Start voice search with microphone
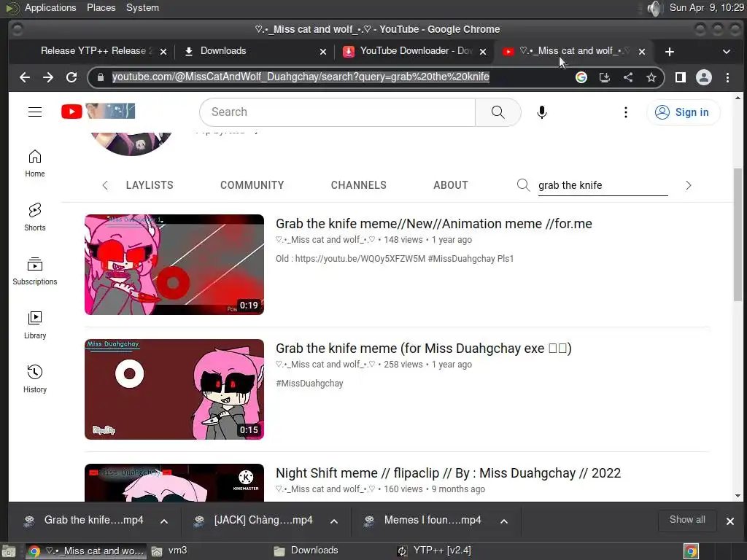Screen dimensions: 747x560 [x=542, y=112]
